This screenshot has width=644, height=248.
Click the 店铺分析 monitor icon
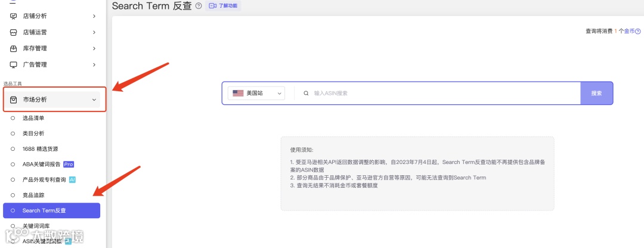coord(14,16)
